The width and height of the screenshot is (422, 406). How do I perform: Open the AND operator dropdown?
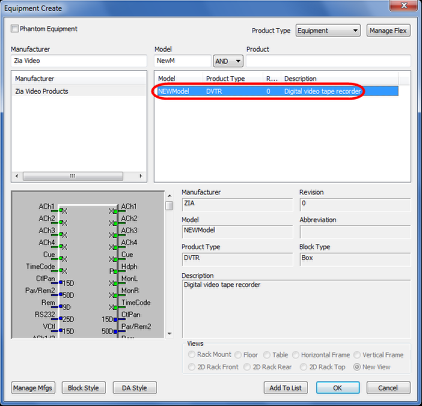(x=228, y=61)
